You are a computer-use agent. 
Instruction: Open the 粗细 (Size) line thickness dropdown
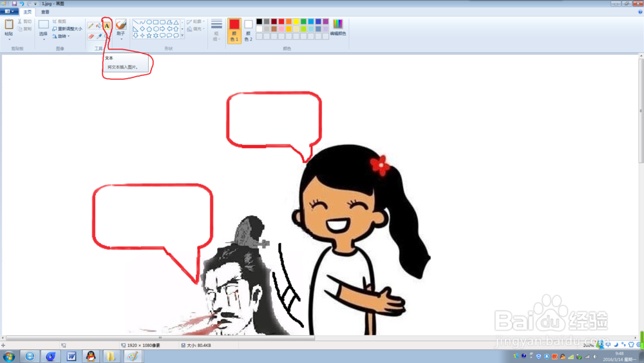pyautogui.click(x=216, y=30)
